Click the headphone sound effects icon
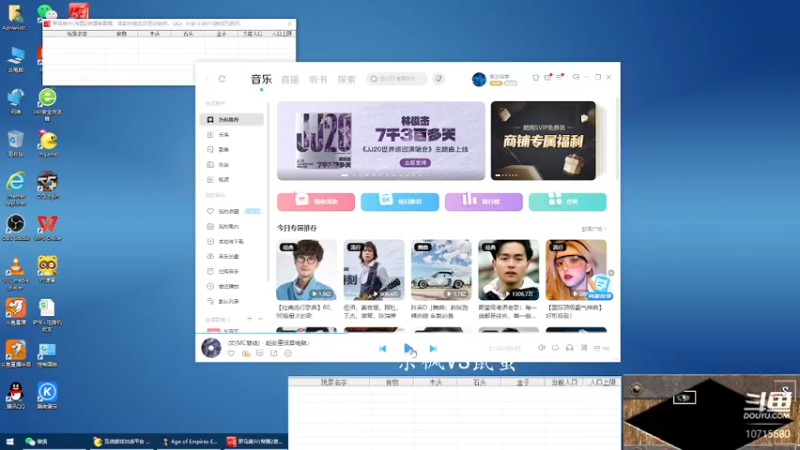The image size is (800, 450). (569, 348)
